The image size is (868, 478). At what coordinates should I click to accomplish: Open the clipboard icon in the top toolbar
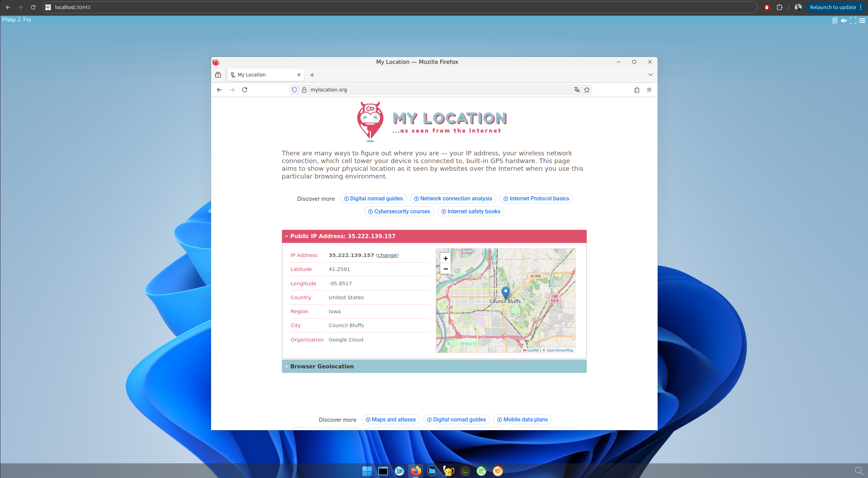tap(835, 20)
